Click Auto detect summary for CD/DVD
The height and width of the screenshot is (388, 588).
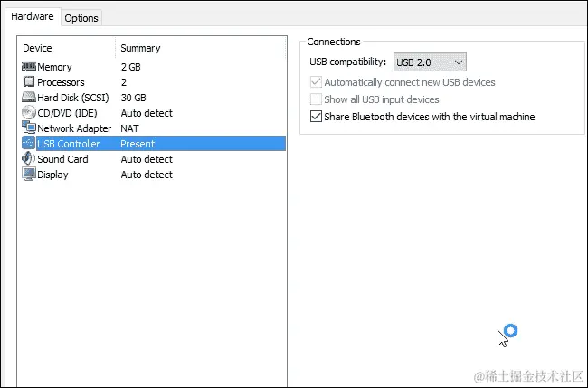point(147,113)
